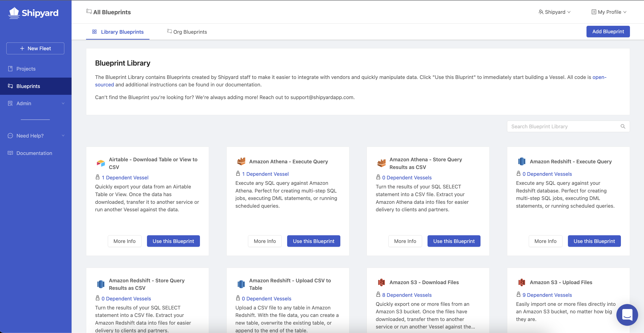
Task: Click Amazon Redshift Execute Query icon
Action: coord(522,161)
